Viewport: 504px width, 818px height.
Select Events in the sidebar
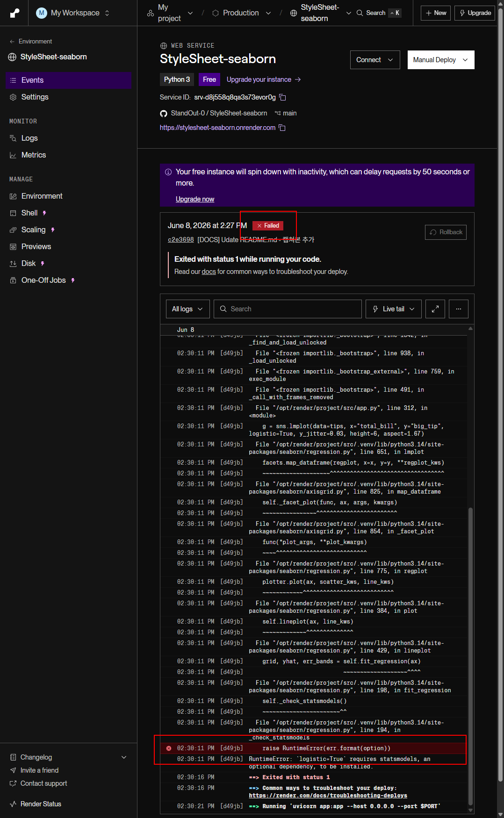[x=68, y=80]
